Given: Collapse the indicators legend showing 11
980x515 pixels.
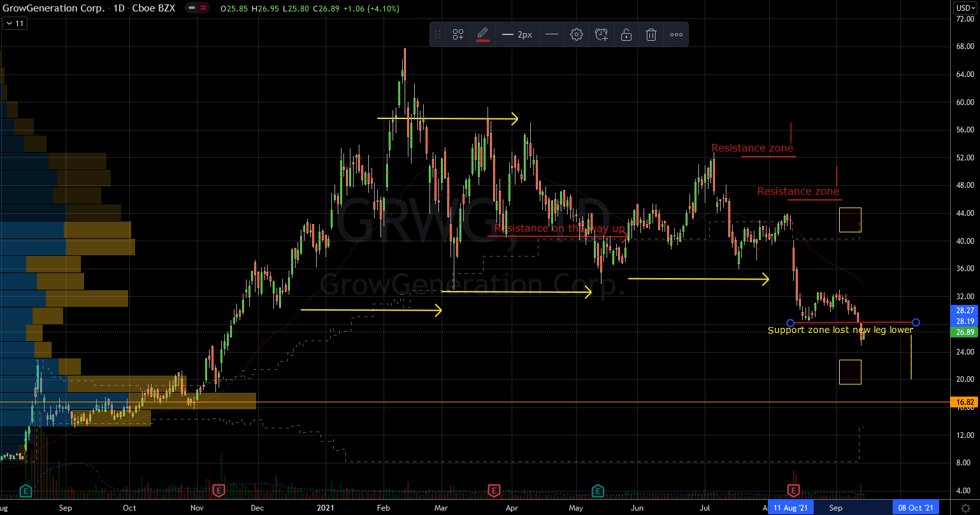Looking at the screenshot, I should (x=14, y=24).
